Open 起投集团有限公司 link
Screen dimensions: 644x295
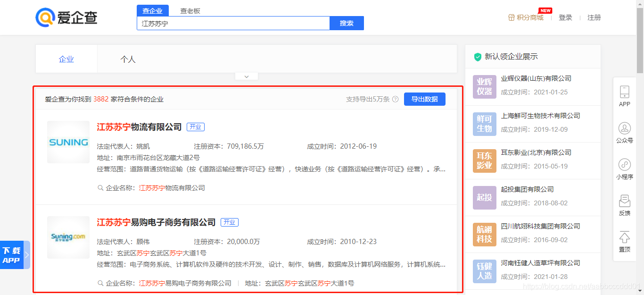click(x=527, y=189)
